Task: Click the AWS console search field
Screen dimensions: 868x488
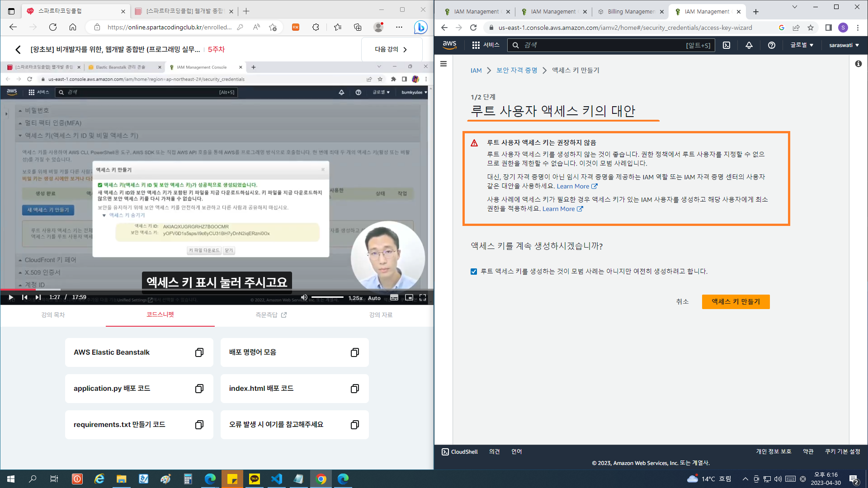Action: click(611, 45)
